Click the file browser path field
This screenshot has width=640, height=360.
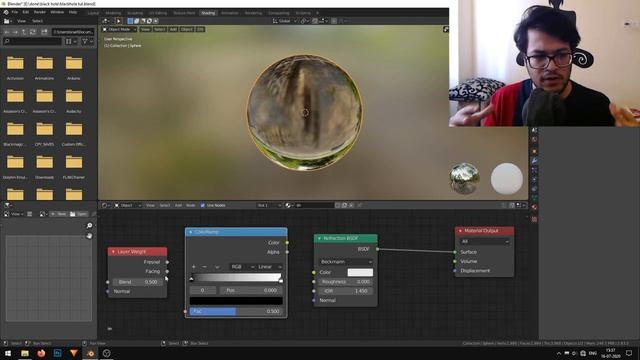coord(73,32)
